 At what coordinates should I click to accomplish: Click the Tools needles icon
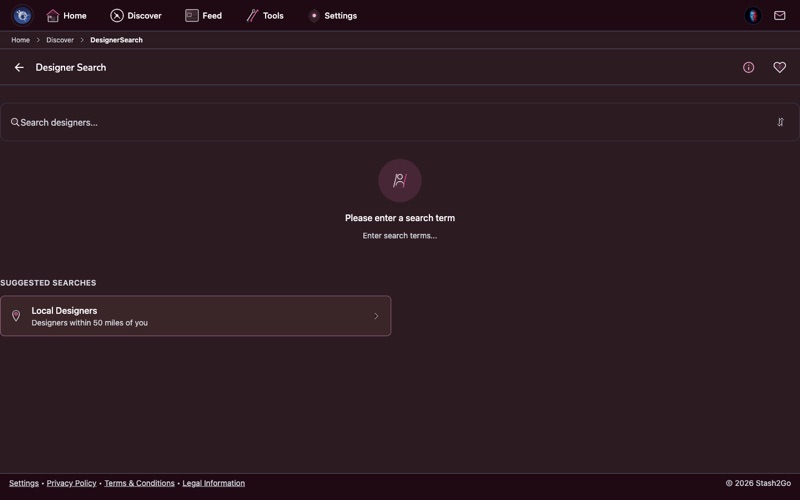(x=252, y=16)
